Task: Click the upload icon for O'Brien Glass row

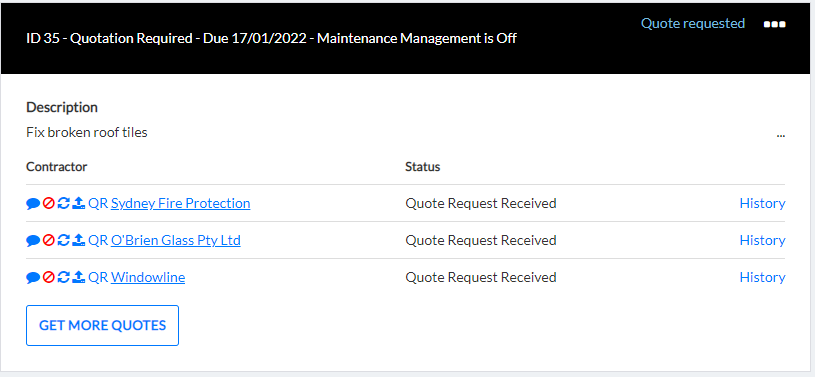Action: (78, 241)
